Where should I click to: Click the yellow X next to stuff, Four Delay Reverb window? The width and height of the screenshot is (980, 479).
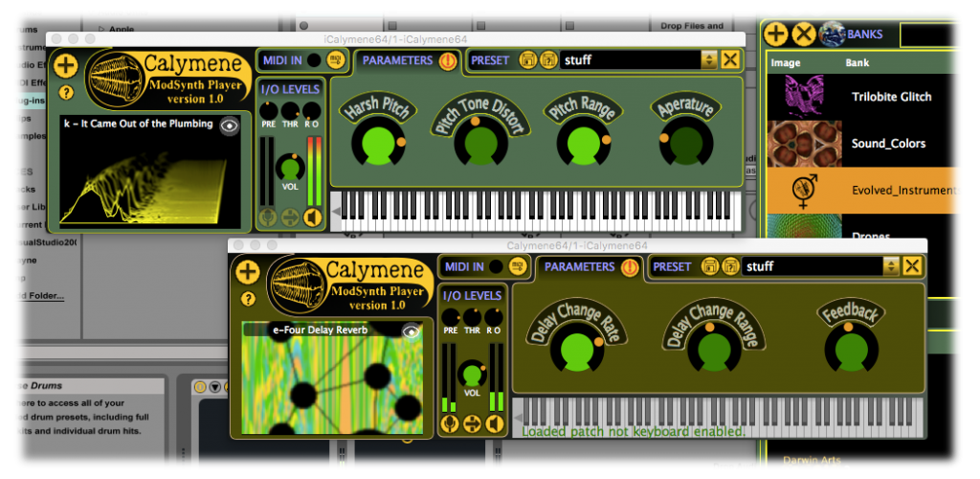pyautogui.click(x=912, y=266)
